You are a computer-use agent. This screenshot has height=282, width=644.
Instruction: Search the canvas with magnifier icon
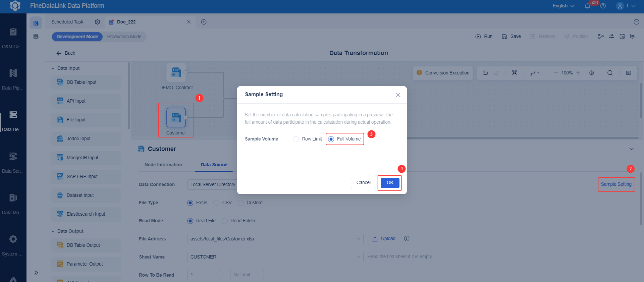610,73
